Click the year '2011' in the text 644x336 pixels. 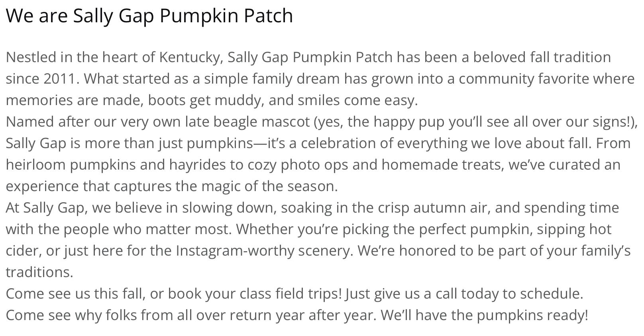59,79
